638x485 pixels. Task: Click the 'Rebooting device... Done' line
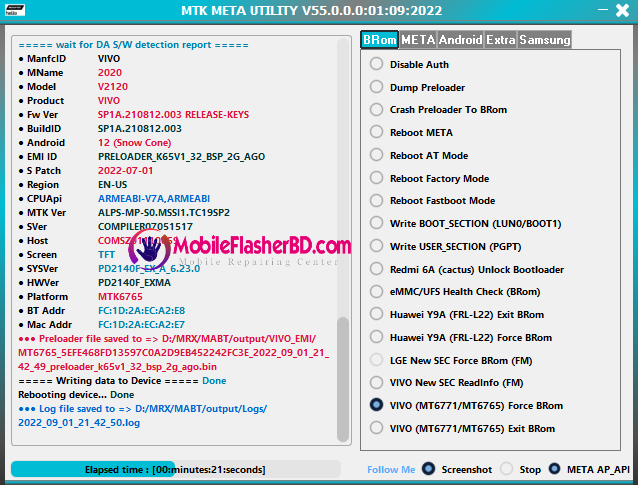tap(76, 395)
